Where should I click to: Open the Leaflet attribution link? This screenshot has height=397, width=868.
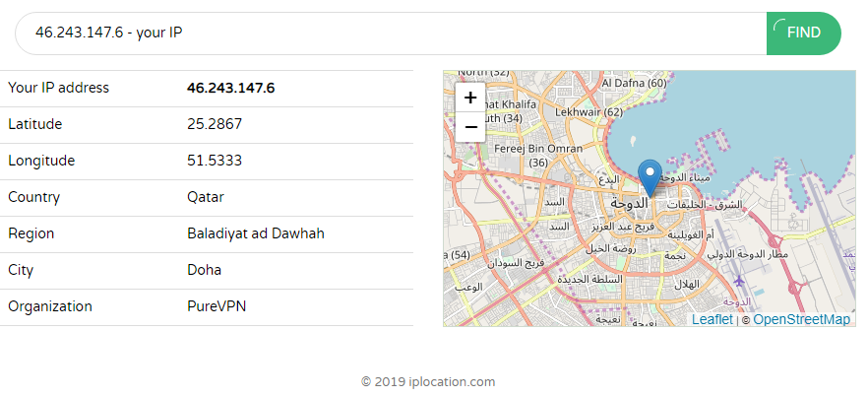[x=712, y=319]
